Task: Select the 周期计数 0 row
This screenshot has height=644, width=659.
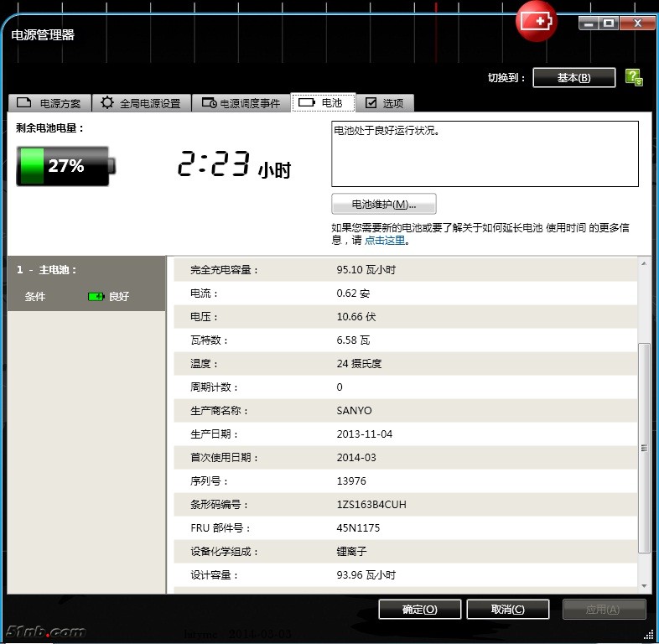Action: pos(405,387)
